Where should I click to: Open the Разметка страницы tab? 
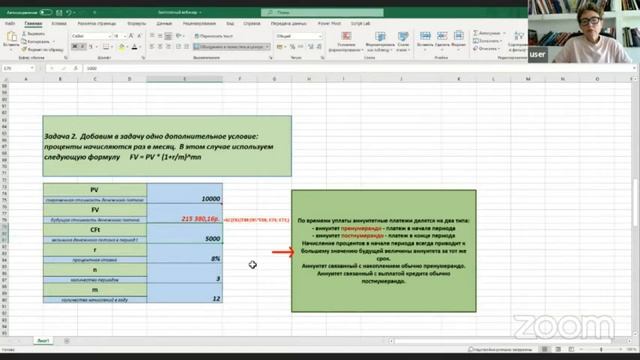point(97,24)
